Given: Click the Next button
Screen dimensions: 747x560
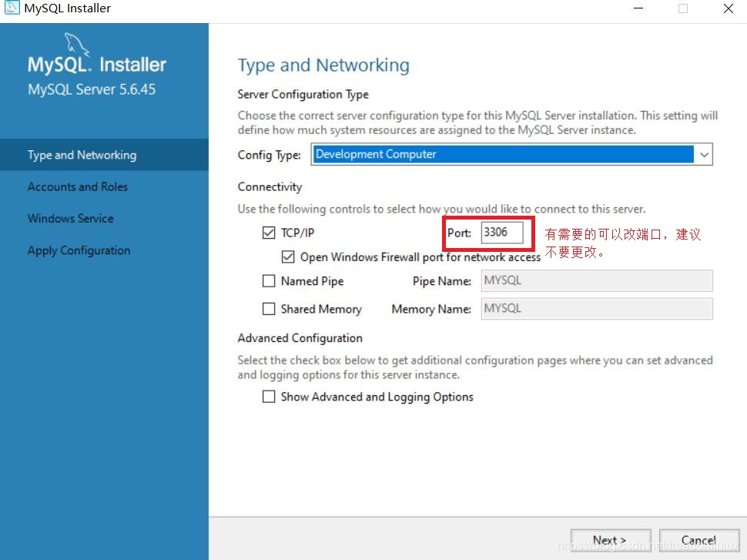Looking at the screenshot, I should [x=611, y=540].
